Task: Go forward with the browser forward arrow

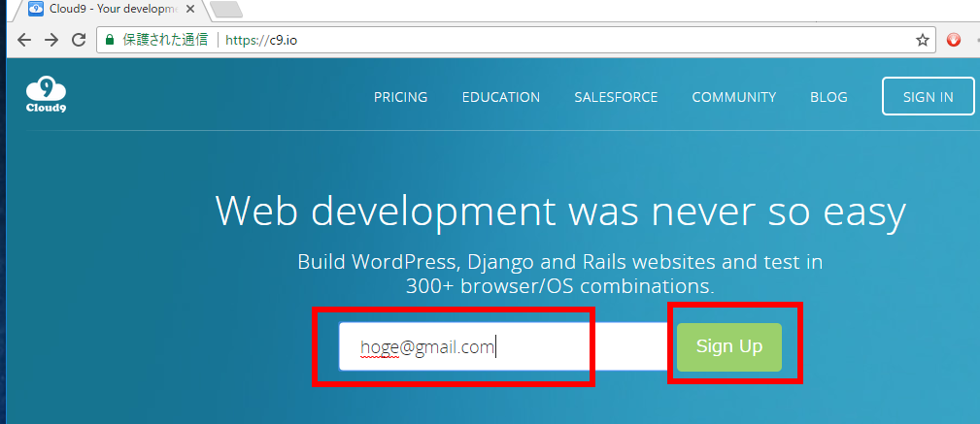Action: (51, 40)
